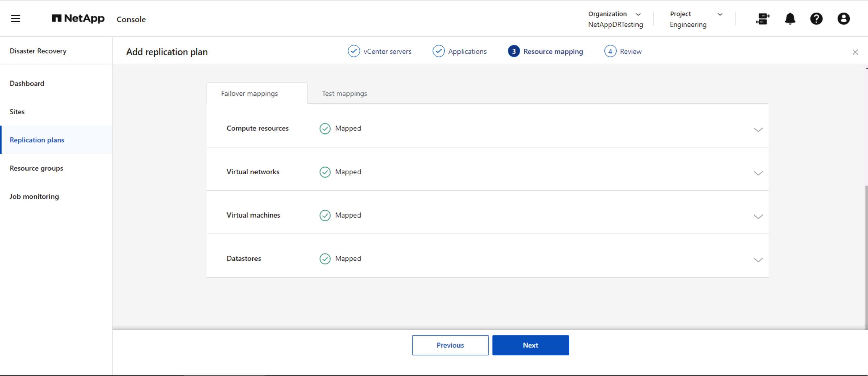Click the Review step number 4
The image size is (868, 376).
click(610, 51)
